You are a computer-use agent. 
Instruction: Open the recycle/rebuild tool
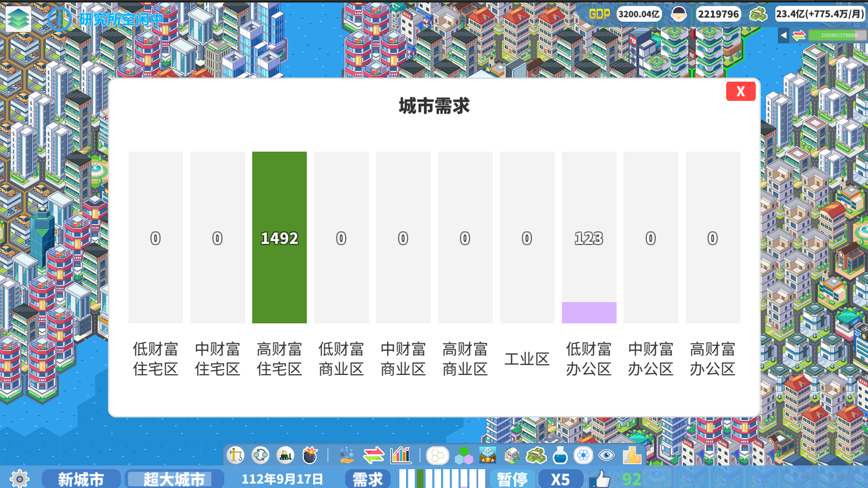260,455
